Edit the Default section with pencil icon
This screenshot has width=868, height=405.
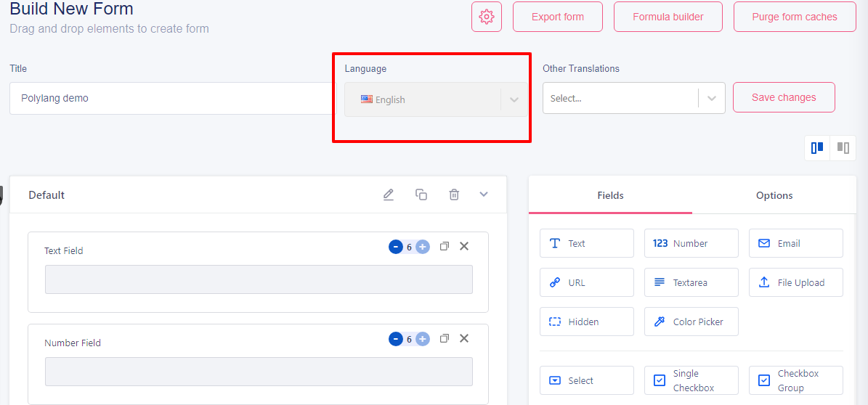coord(389,195)
